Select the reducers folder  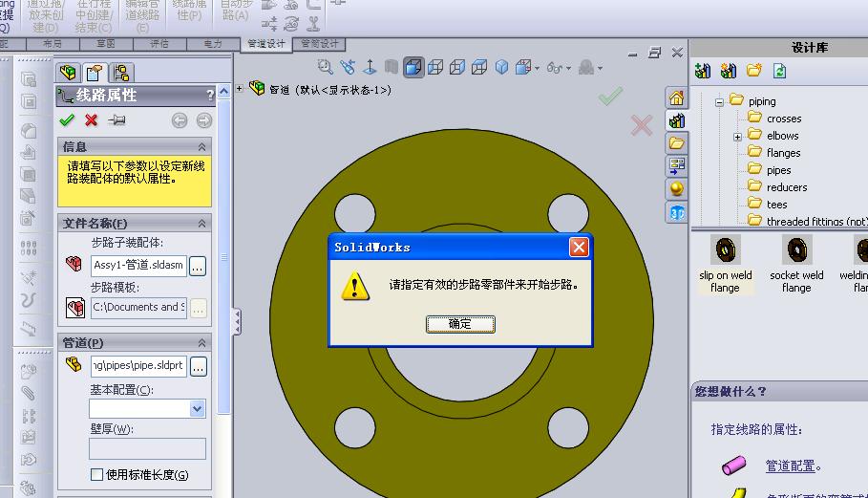coord(787,187)
